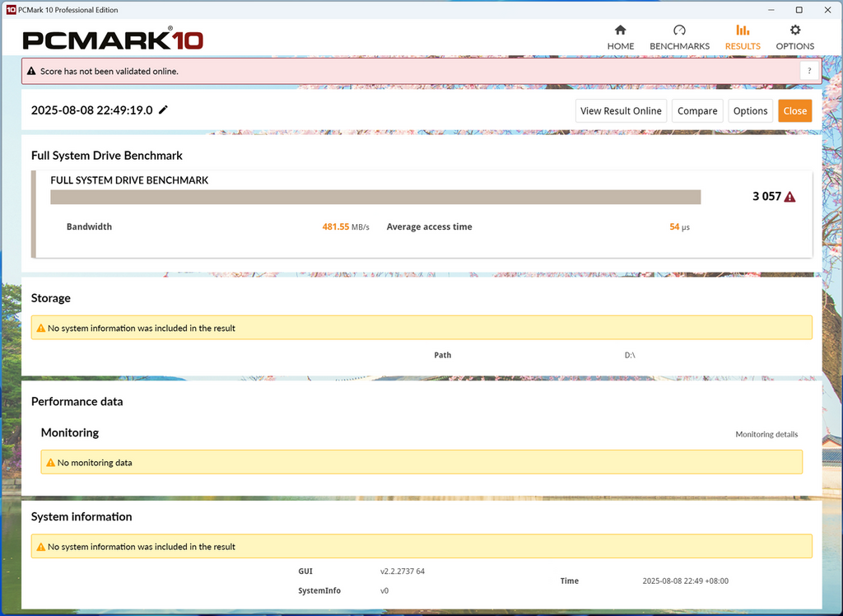The image size is (843, 616).
Task: Click the FULL SYSTEM DRIVE BENCHMARK card title
Action: tap(129, 180)
